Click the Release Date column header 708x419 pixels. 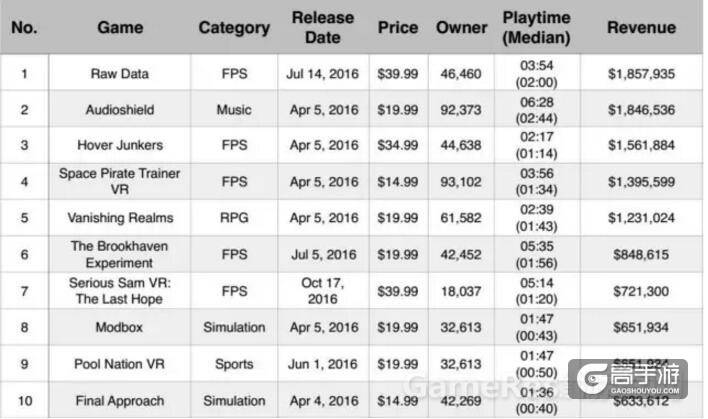323,28
